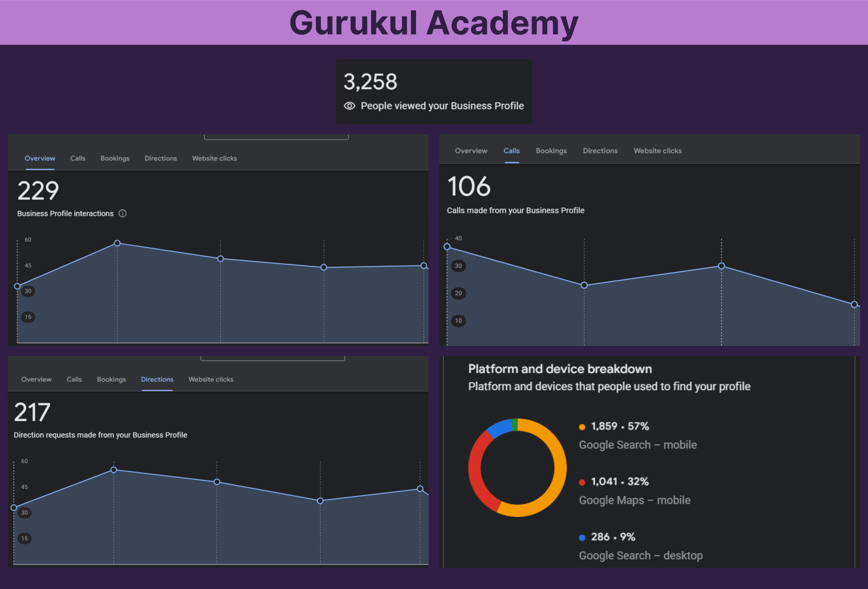Click the orange Google Search mobile legend dot

pyautogui.click(x=582, y=427)
